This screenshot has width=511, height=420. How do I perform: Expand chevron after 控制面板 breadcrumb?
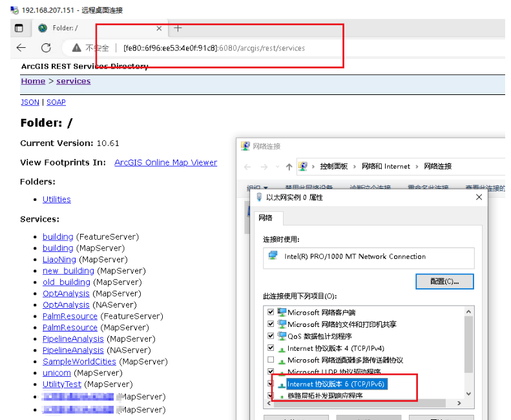355,167
